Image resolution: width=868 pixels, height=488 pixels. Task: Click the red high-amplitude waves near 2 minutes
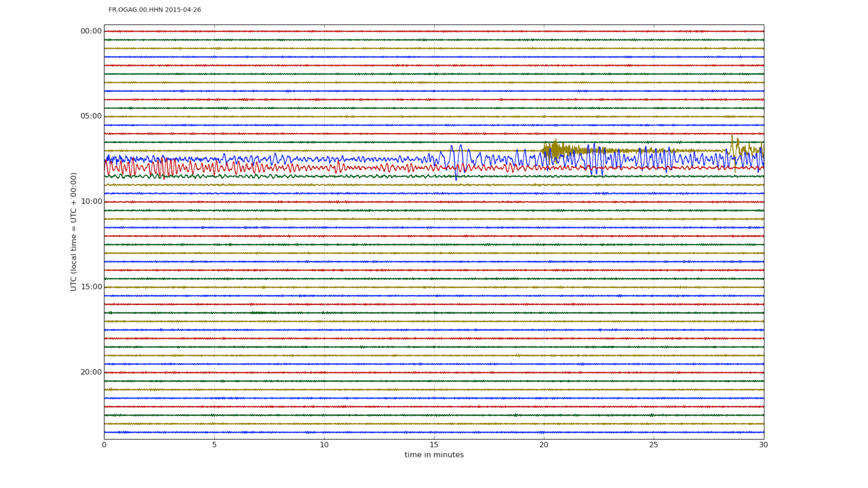click(159, 167)
